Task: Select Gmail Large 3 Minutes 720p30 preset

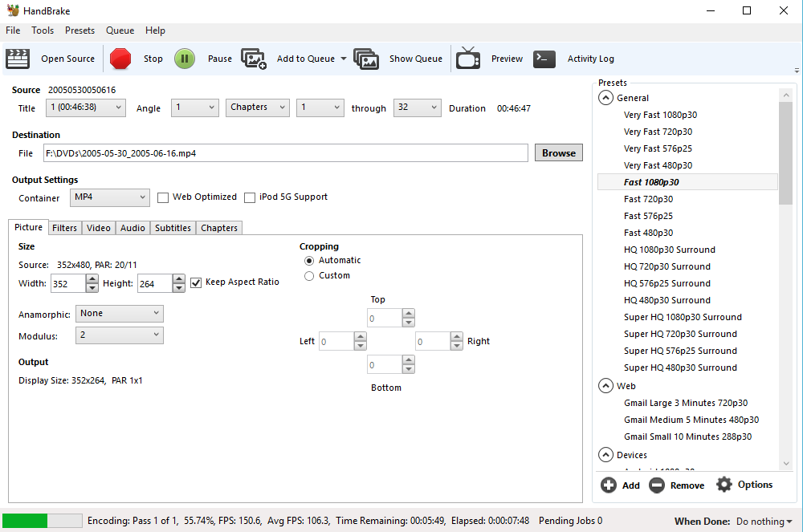Action: pyautogui.click(x=686, y=403)
